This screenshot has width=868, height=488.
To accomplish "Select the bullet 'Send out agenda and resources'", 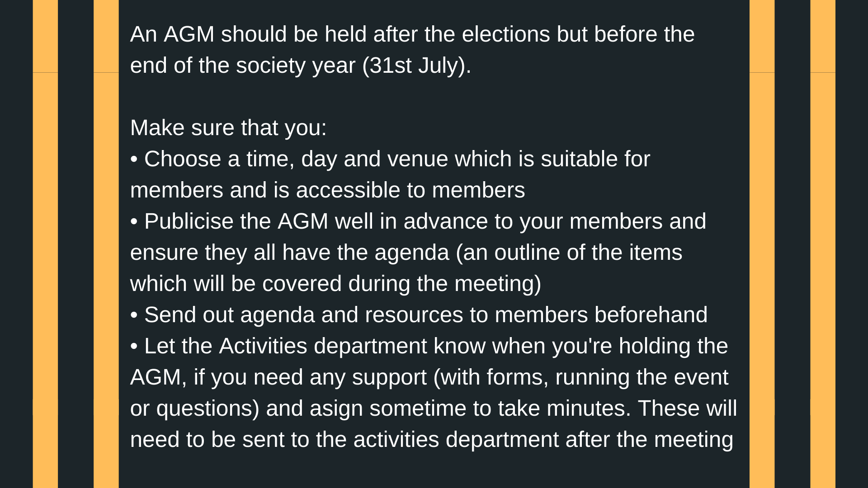I will [419, 315].
